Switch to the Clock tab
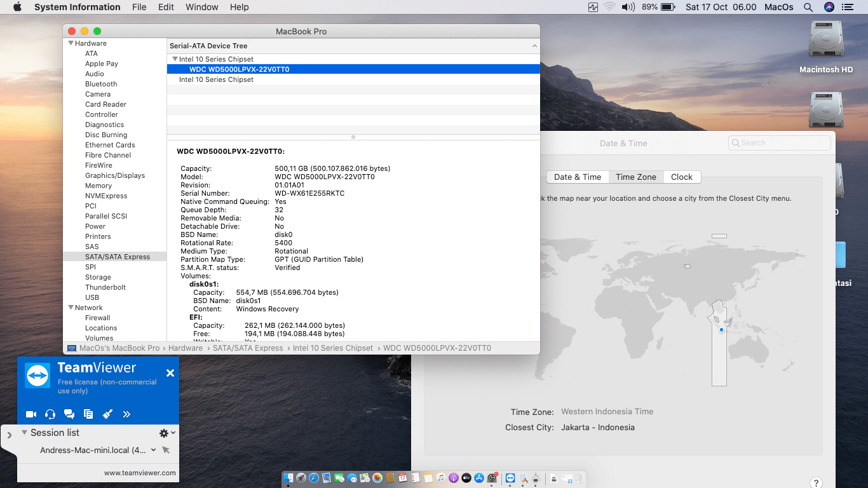 tap(681, 177)
